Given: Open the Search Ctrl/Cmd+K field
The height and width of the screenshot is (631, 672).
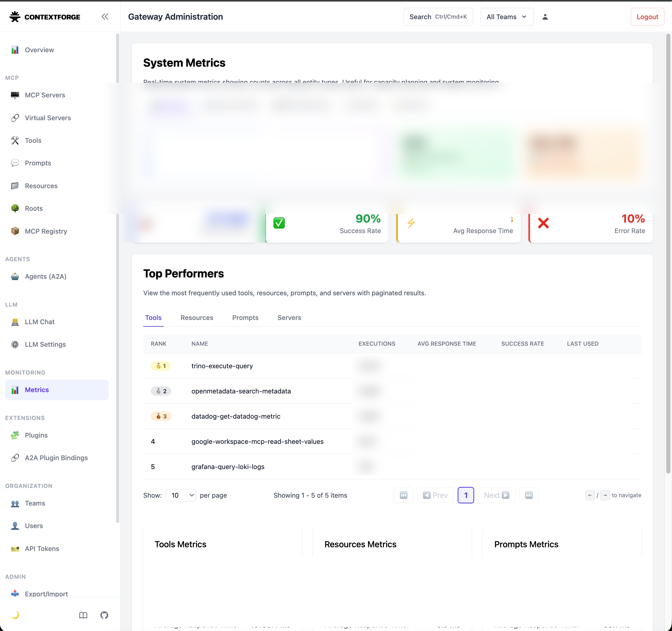Looking at the screenshot, I should pyautogui.click(x=438, y=17).
